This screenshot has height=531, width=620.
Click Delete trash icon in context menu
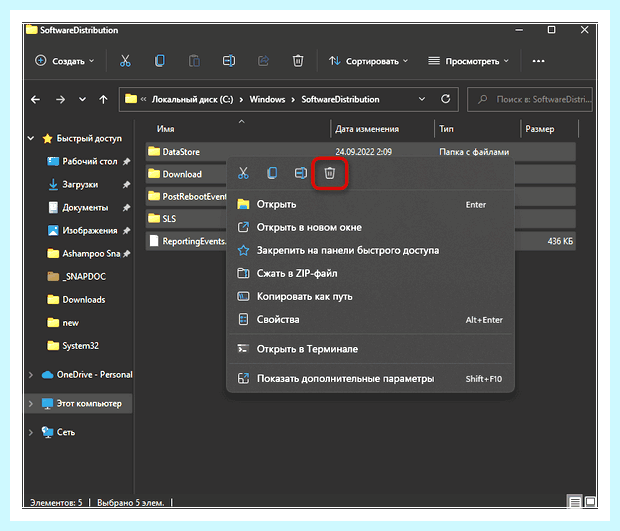(329, 173)
